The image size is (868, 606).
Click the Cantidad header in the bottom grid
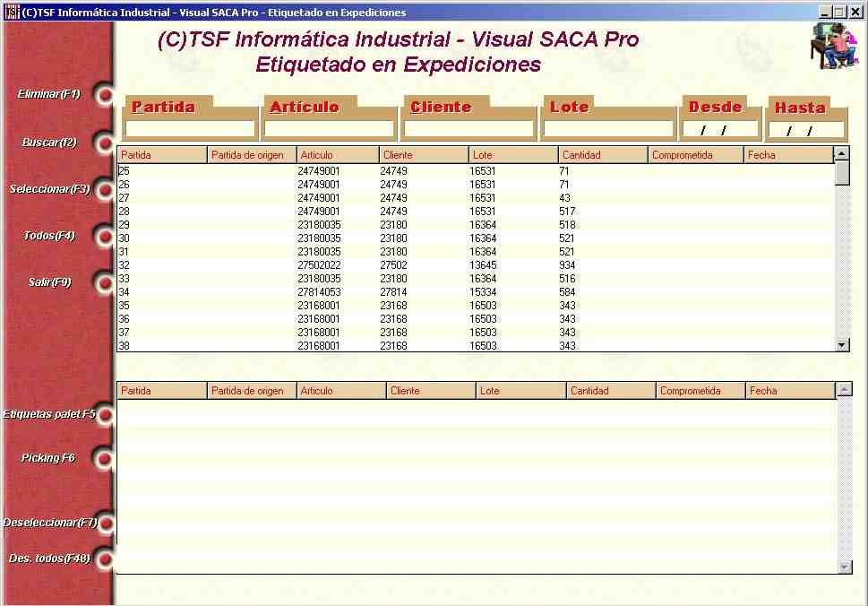(x=611, y=391)
